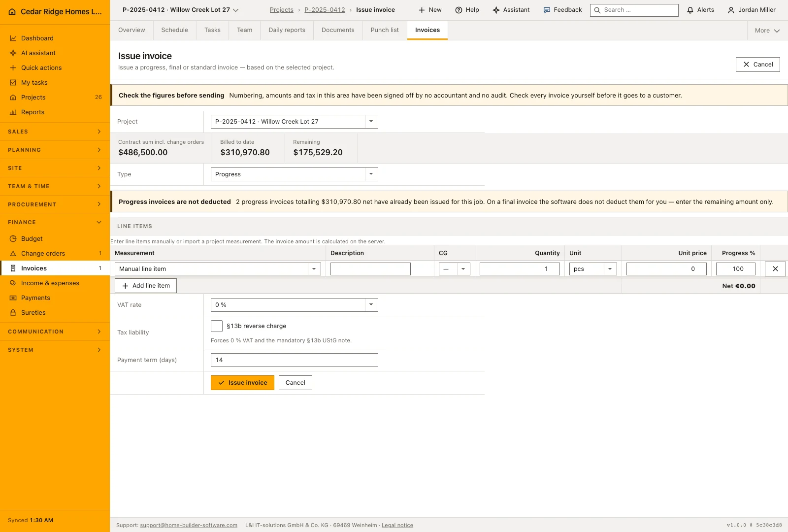
Task: Open Quick actions plus icon
Action: [13, 67]
